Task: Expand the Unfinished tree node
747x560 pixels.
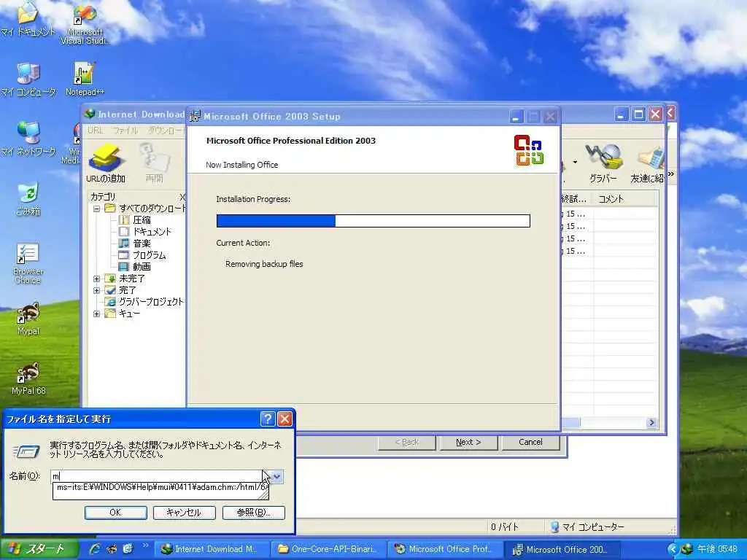Action: (96, 279)
